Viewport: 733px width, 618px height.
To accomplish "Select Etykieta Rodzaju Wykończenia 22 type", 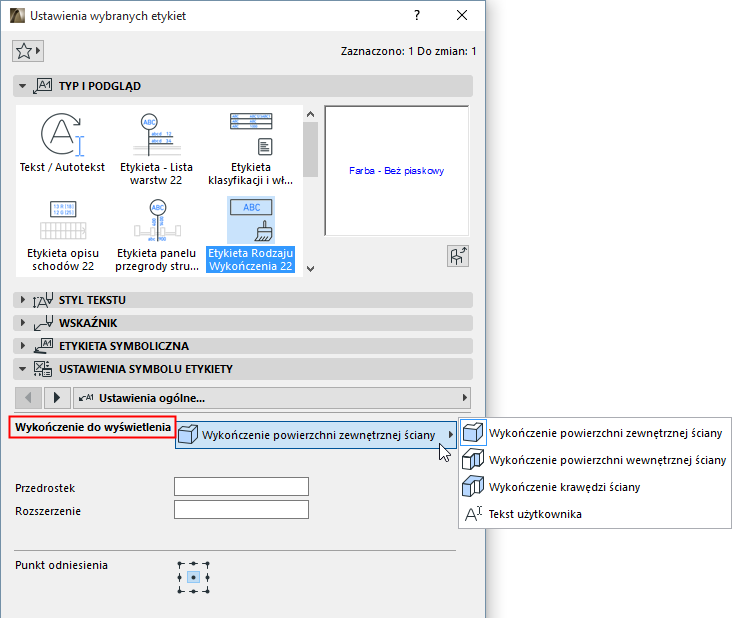I will pyautogui.click(x=251, y=235).
